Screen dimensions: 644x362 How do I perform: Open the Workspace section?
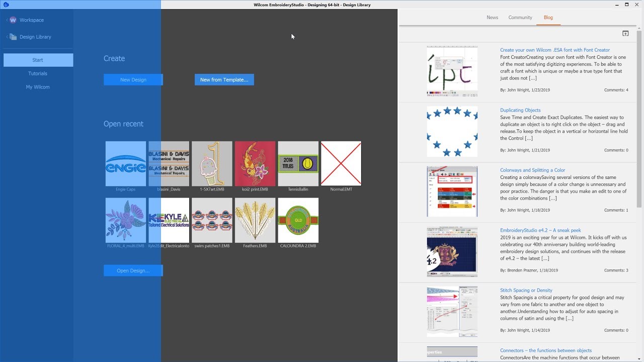(x=26, y=20)
